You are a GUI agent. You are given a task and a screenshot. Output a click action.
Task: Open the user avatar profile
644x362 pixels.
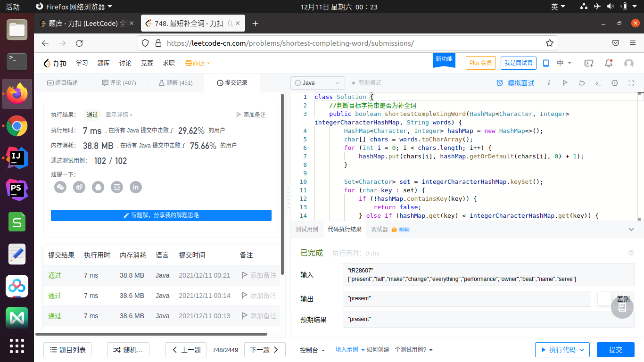(x=629, y=63)
